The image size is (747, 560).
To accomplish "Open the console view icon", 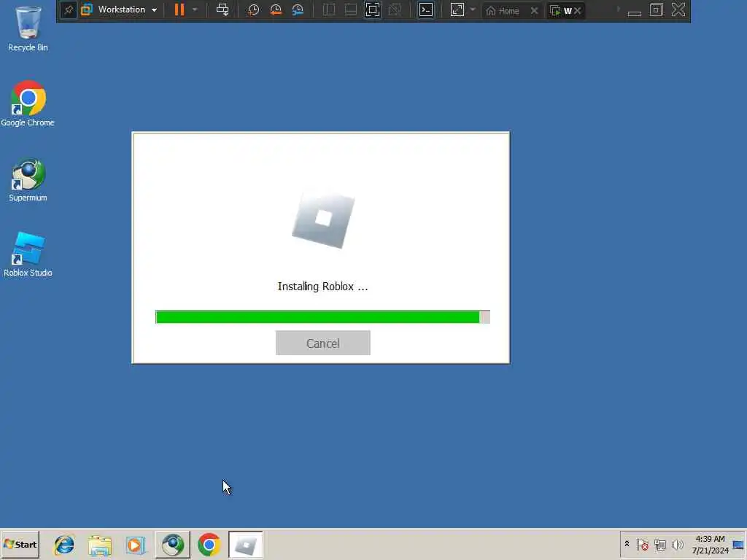I will click(x=426, y=9).
